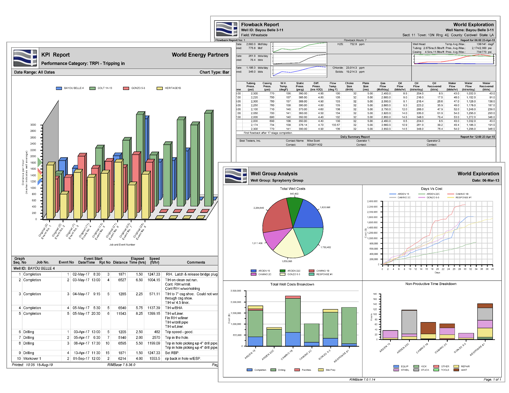The height and width of the screenshot is (393, 509).
Task: Click the blue swatch in the pie chart legend
Action: pyautogui.click(x=254, y=271)
